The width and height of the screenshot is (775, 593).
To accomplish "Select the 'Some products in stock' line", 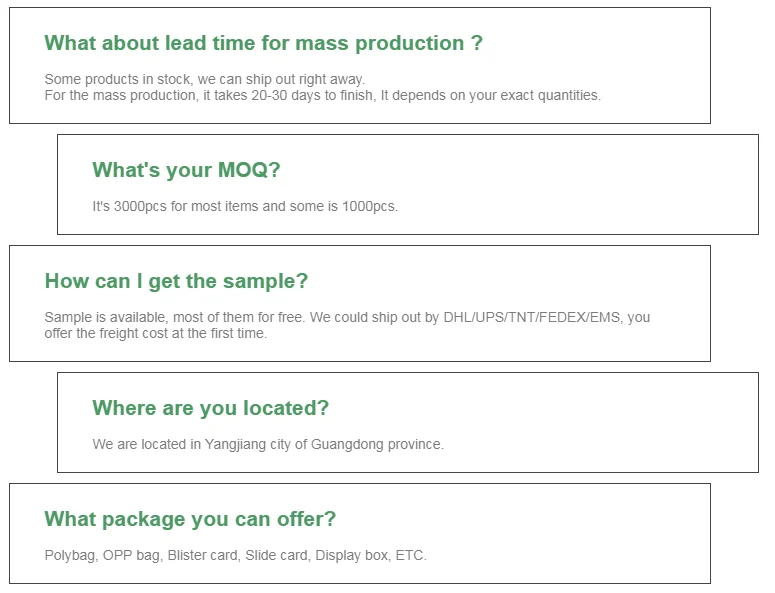I will point(204,79).
